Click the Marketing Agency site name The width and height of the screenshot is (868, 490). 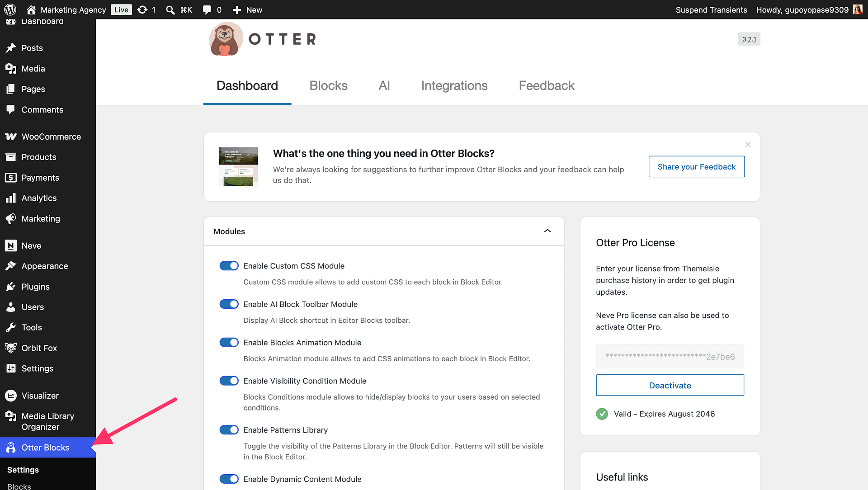tap(73, 10)
